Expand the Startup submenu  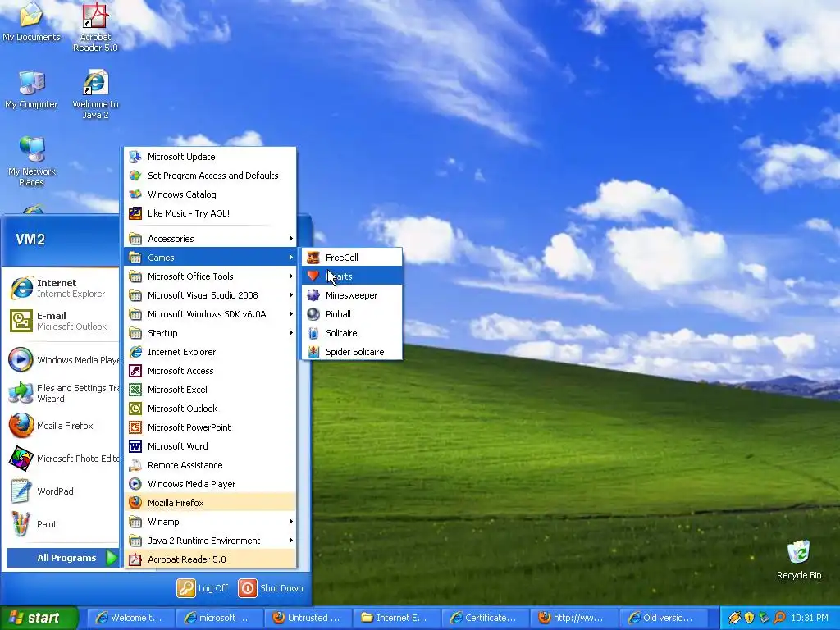[x=211, y=333]
